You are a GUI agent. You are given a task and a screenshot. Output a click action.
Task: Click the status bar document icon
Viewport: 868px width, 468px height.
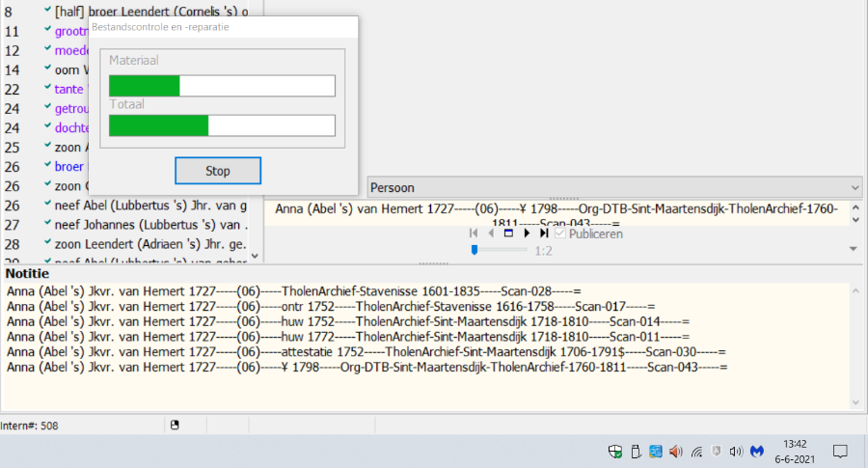[x=175, y=426]
